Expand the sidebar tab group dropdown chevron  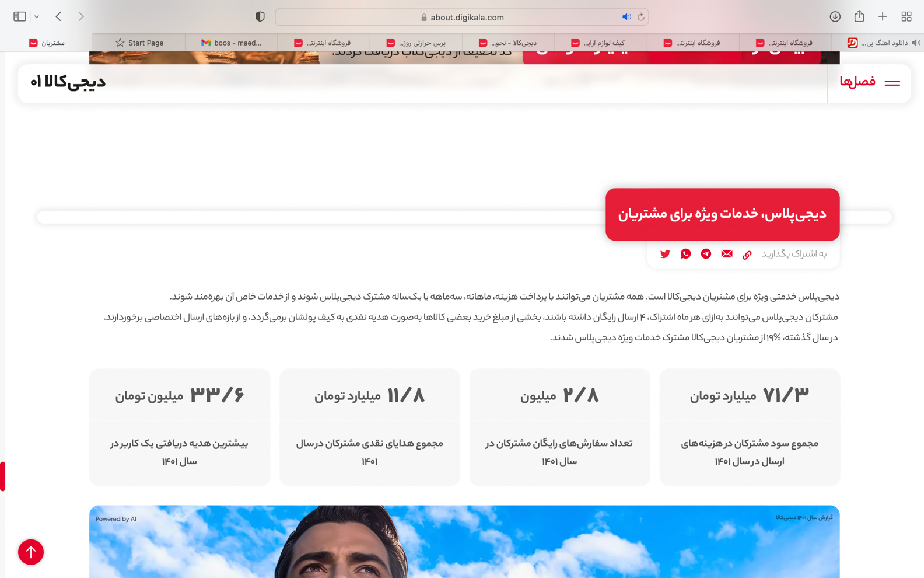pyautogui.click(x=37, y=17)
